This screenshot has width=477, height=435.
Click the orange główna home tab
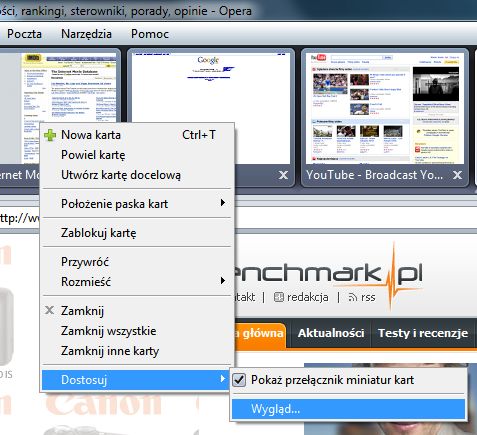pos(260,335)
